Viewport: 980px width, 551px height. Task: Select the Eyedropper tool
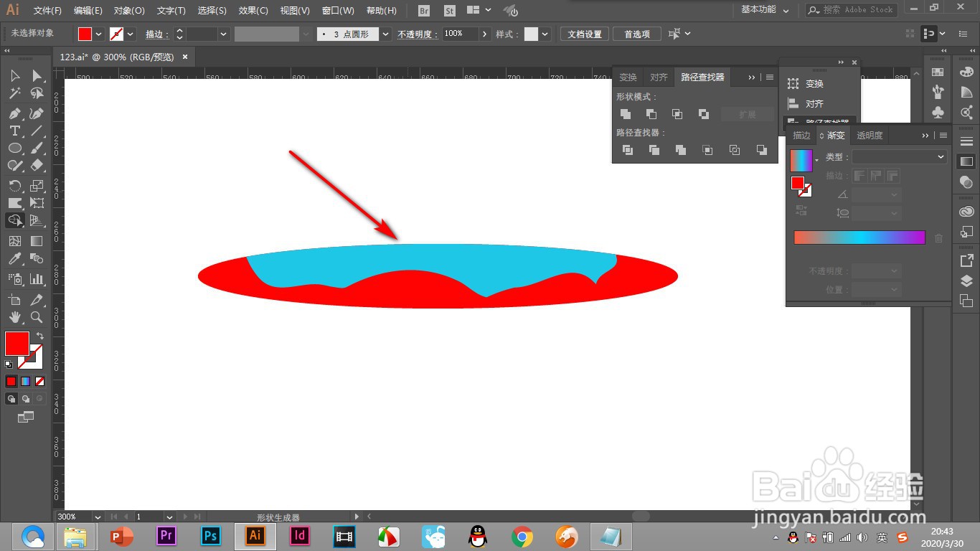pyautogui.click(x=14, y=258)
